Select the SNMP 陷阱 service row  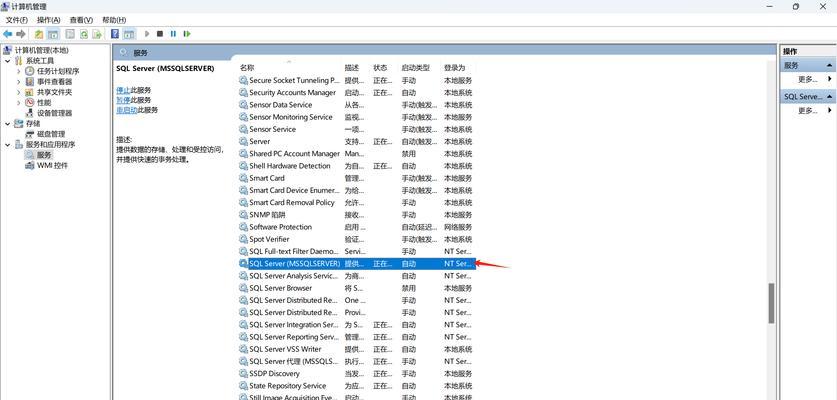357,215
